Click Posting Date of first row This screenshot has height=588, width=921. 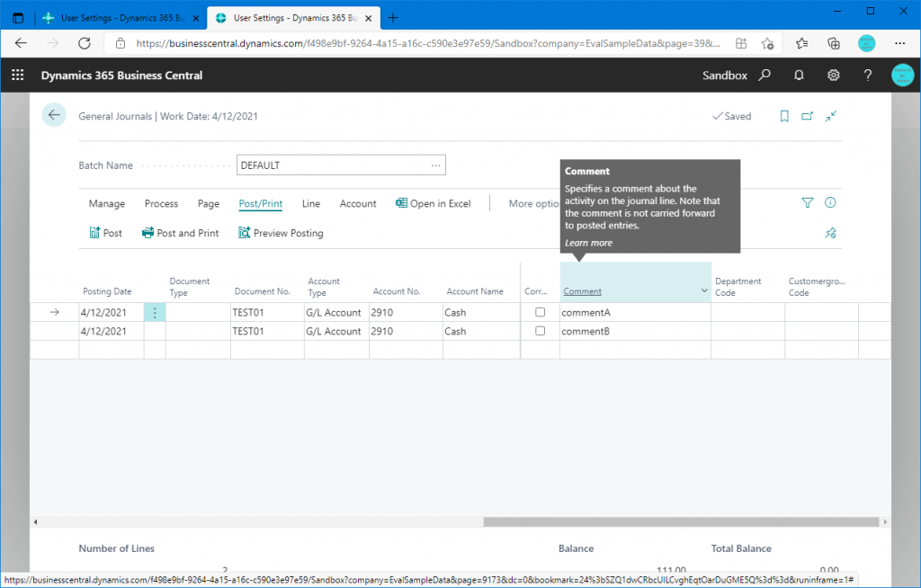(x=111, y=313)
